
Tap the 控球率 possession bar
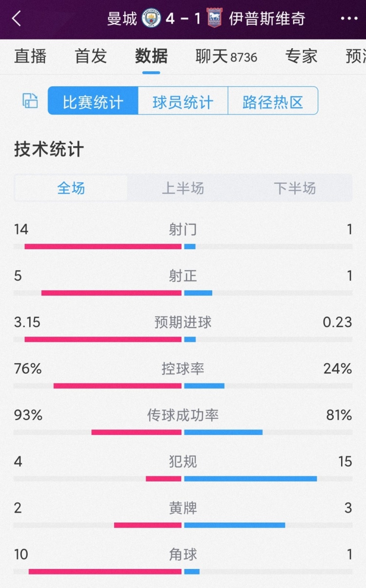coord(183,386)
